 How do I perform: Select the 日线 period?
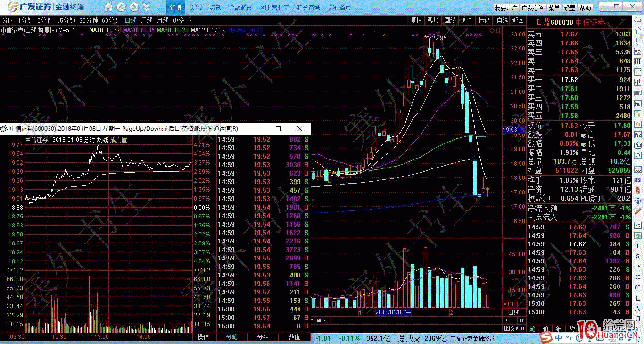131,20
